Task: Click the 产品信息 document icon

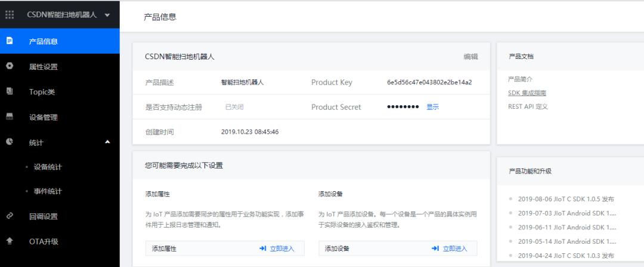Action: click(x=10, y=41)
